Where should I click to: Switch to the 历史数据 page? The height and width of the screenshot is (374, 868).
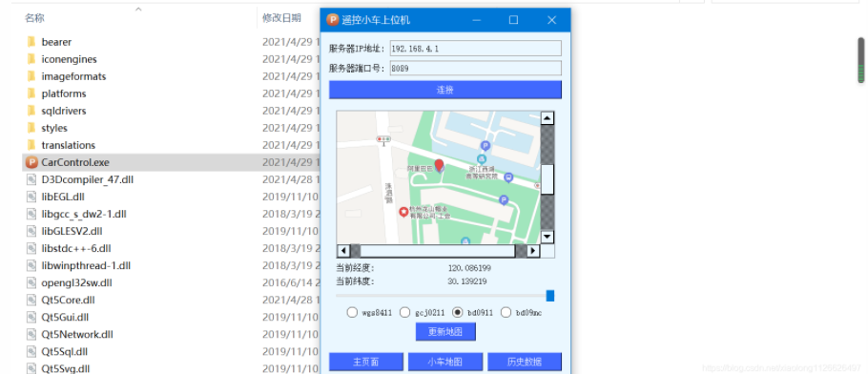(x=525, y=362)
